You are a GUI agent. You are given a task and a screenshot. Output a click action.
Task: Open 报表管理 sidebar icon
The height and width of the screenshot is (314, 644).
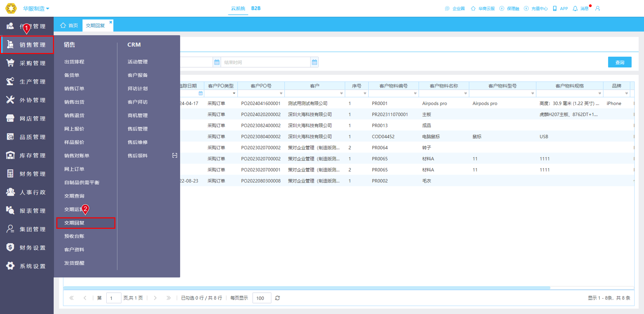10,210
